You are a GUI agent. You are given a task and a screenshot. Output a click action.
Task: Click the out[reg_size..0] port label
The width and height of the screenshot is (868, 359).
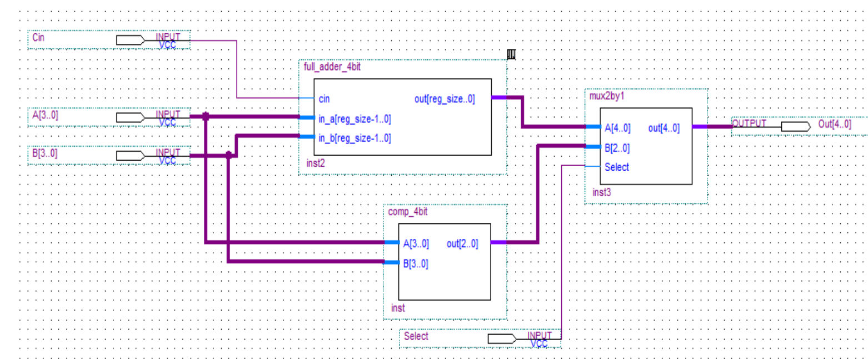click(x=445, y=99)
